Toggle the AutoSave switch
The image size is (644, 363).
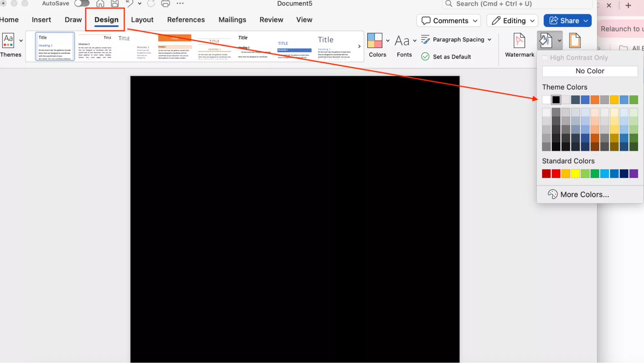click(82, 4)
